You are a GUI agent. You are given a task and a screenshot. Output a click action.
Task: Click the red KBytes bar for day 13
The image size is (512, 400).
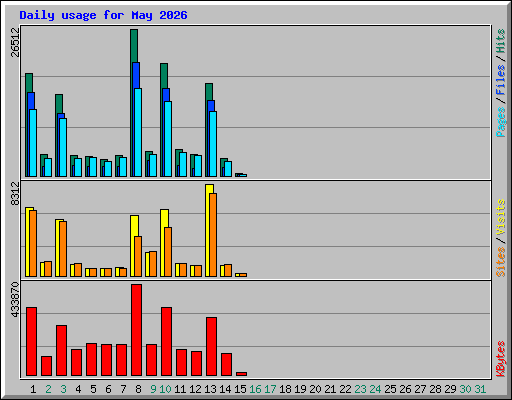pyautogui.click(x=212, y=347)
